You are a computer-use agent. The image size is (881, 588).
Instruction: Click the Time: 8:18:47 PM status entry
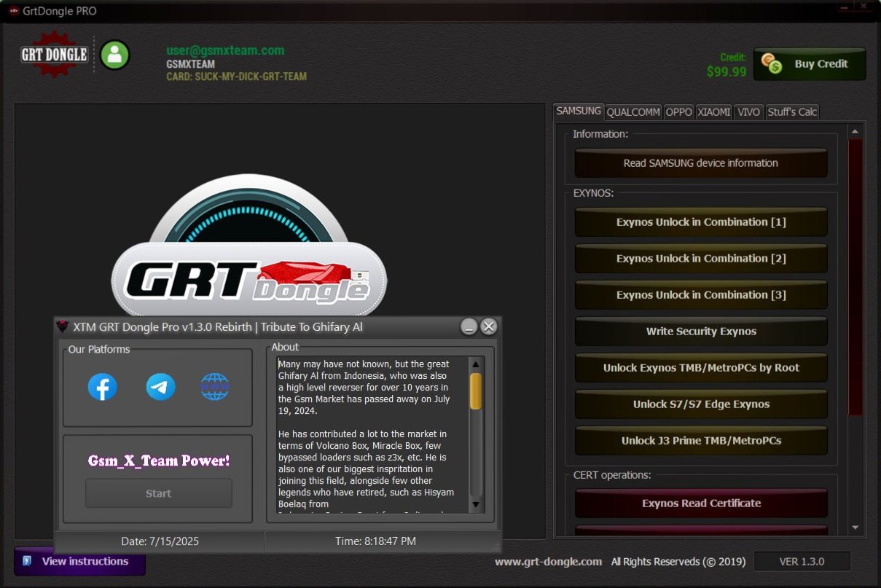[375, 541]
